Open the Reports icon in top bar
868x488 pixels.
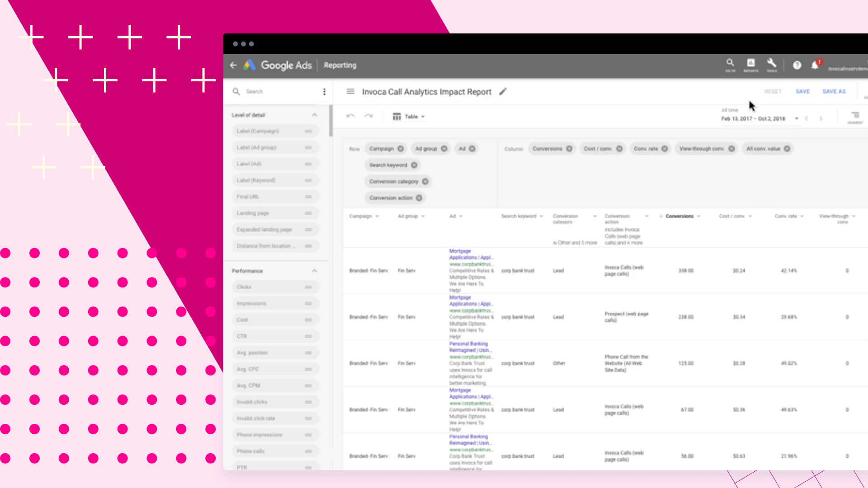coord(750,65)
